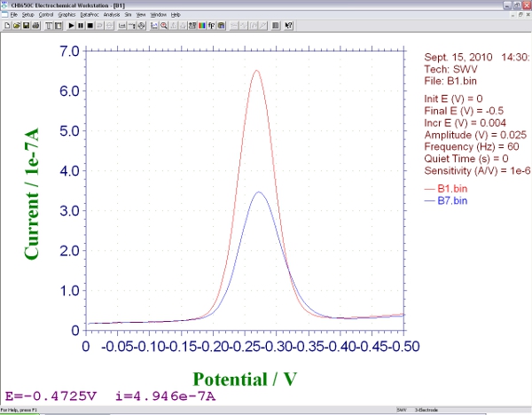This screenshot has height=415, width=532.
Task: Open the Setup menu
Action: [x=28, y=15]
